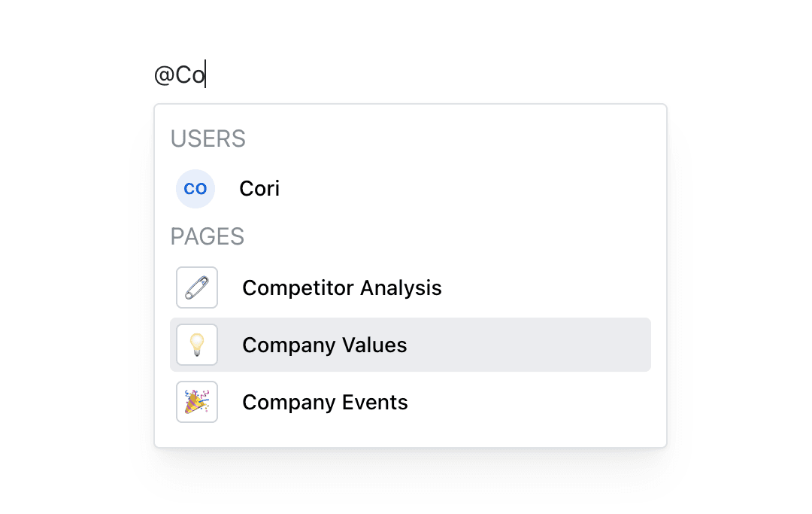Viewport: 812px width, 514px height.
Task: Place cursor at end of @Co text
Action: click(205, 77)
